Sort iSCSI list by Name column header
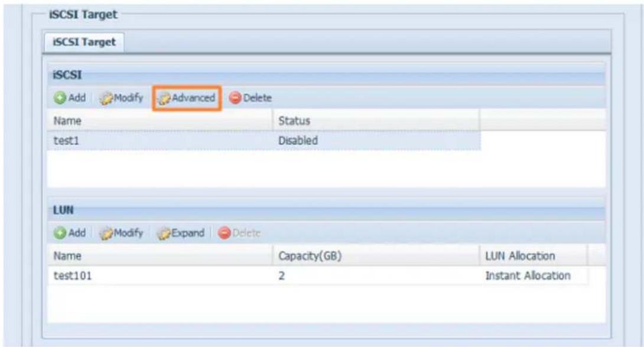644x347 pixels. click(67, 121)
